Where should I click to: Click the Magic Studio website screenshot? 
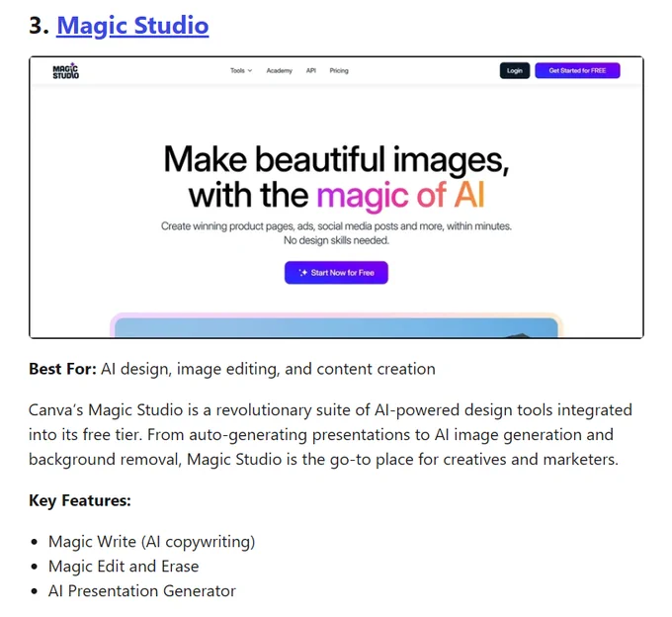point(336,197)
